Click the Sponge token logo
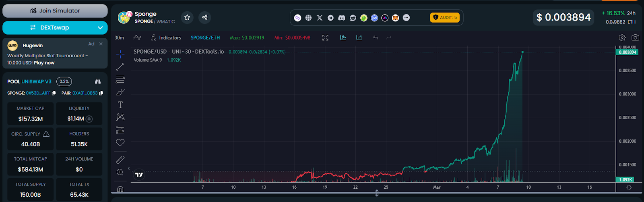 [x=124, y=17]
